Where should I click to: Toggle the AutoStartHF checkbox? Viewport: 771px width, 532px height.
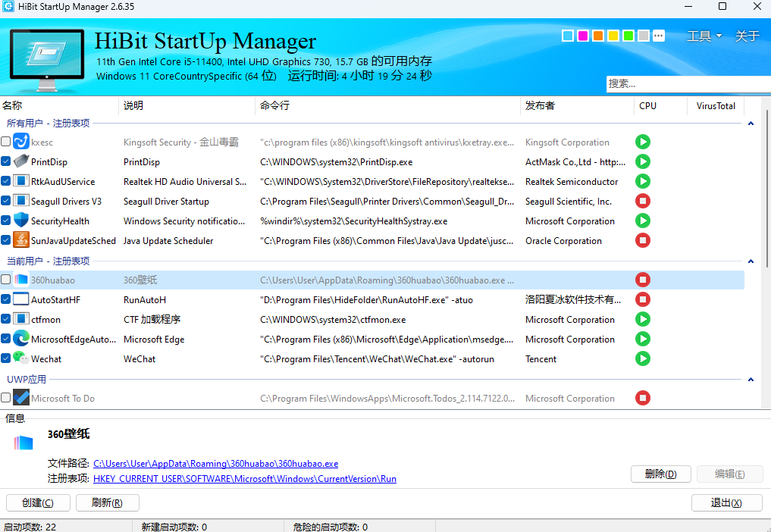pos(6,299)
